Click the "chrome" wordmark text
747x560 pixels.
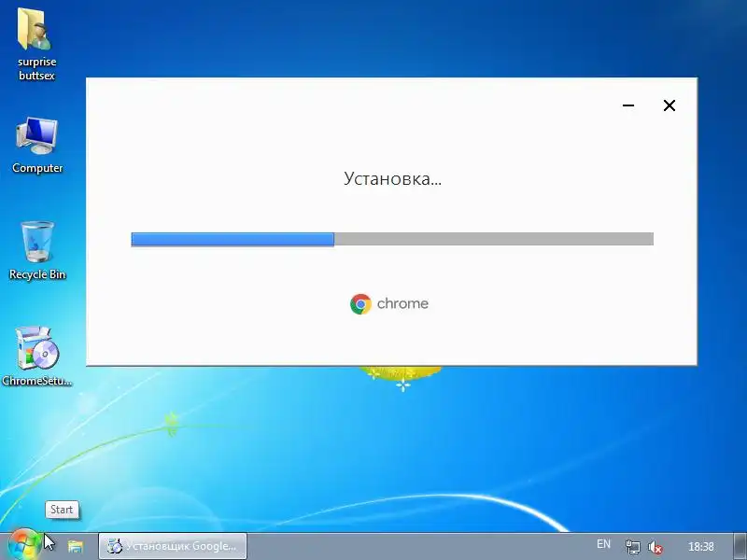(402, 304)
